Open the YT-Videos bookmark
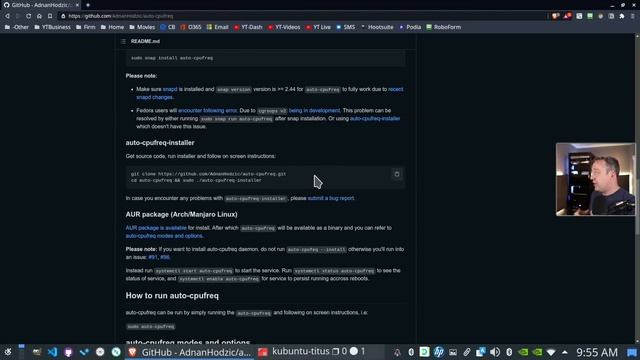The width and height of the screenshot is (640, 360). pos(284,27)
